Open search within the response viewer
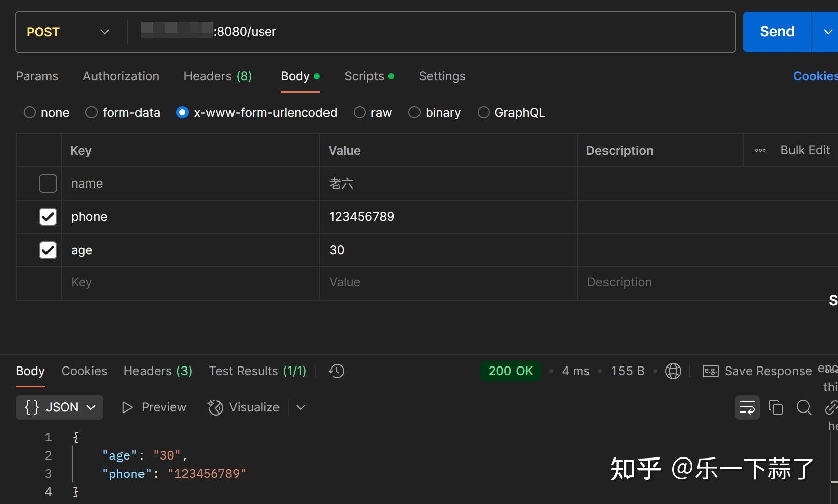This screenshot has width=838, height=504. 804,407
